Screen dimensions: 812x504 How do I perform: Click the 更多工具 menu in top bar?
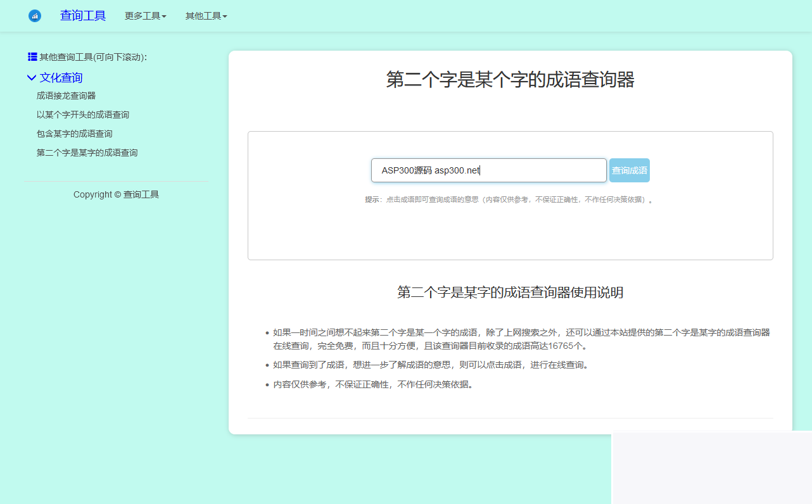point(145,16)
